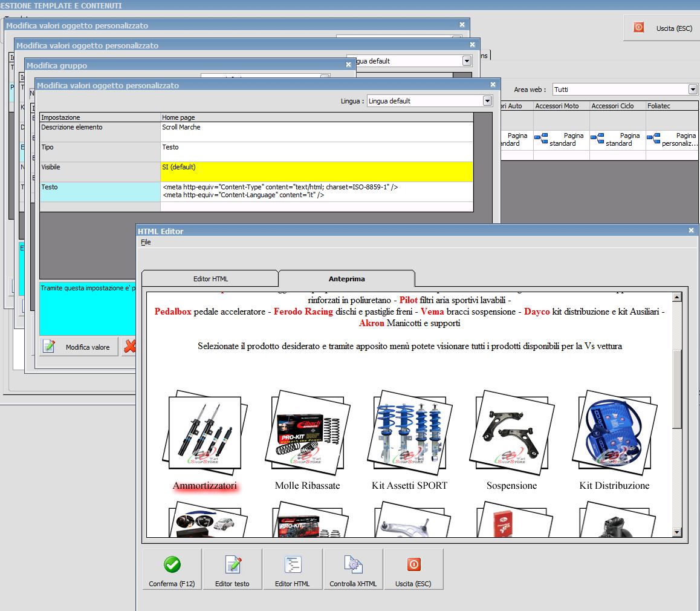The height and width of the screenshot is (611, 700).
Task: Open the File menu in HTML Editor
Action: pyautogui.click(x=146, y=242)
